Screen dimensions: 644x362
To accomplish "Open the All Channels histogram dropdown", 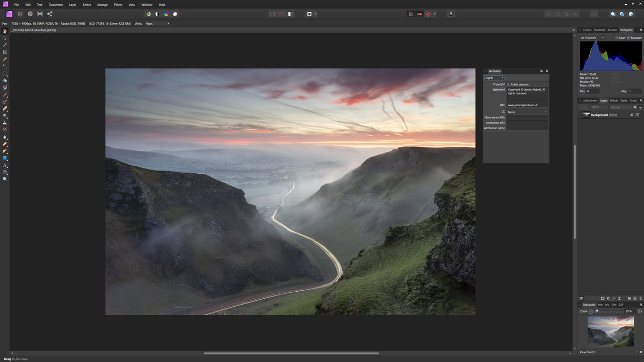I will click(592, 38).
